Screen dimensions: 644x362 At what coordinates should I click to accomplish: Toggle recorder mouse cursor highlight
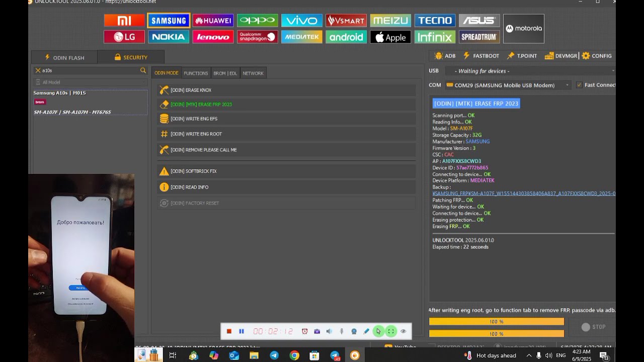click(x=378, y=331)
